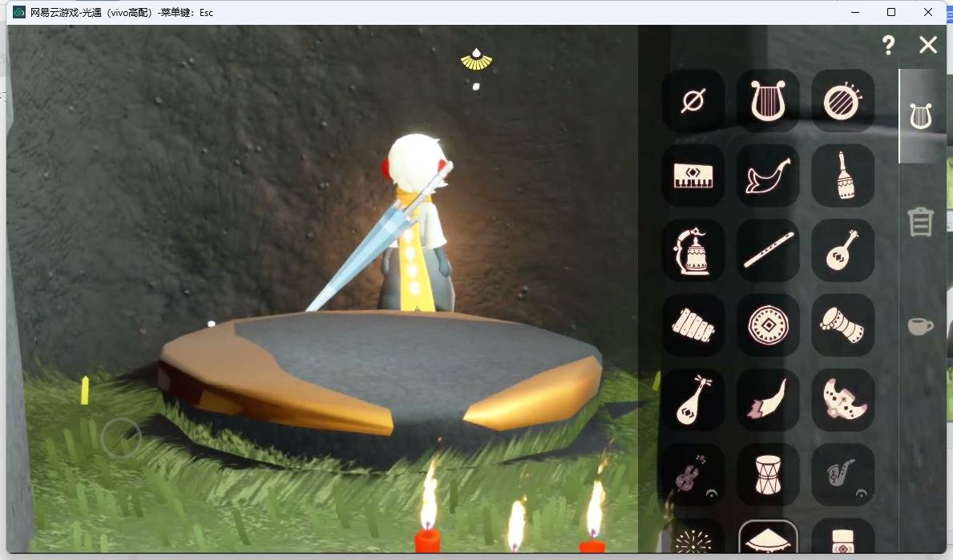Open the question mark help button
Screen dimensions: 953x560
click(888, 45)
